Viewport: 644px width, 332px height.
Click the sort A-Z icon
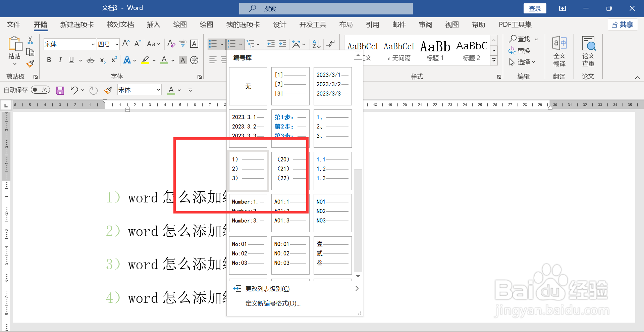tap(316, 44)
